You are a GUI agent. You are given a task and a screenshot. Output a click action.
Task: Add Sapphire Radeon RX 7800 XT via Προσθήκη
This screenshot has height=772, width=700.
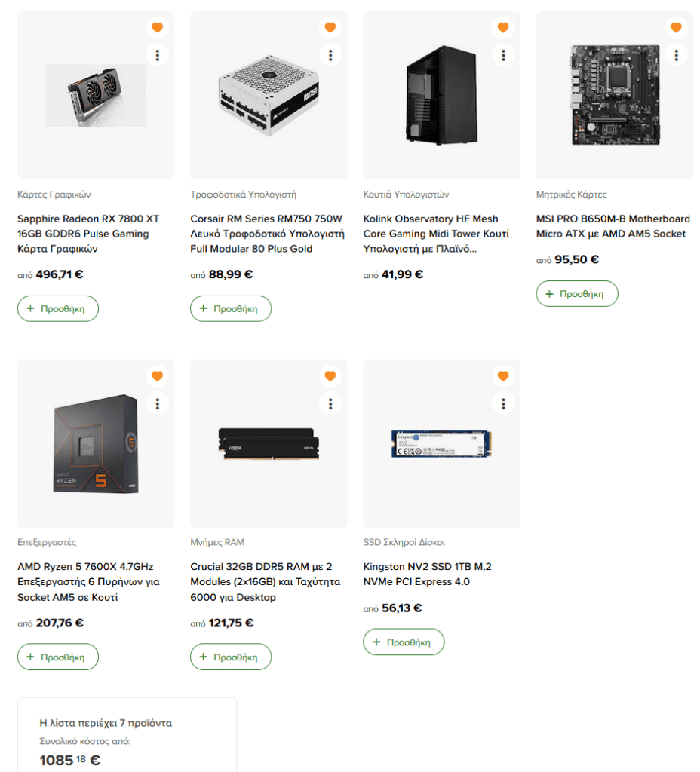tap(58, 308)
